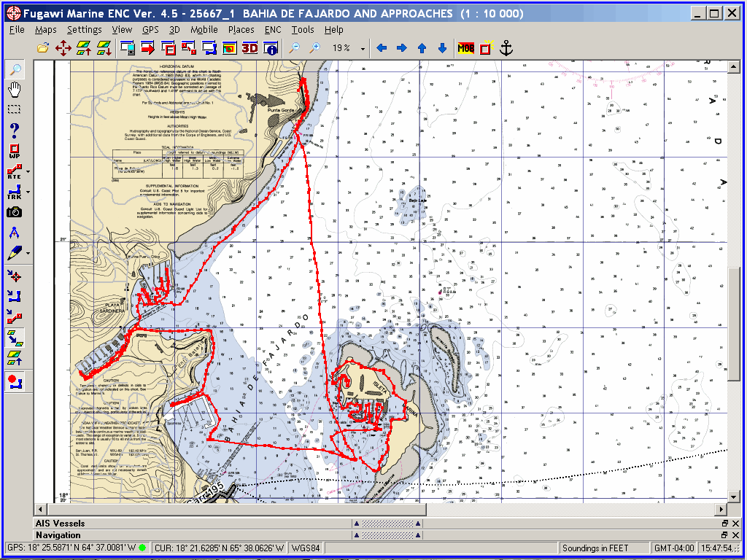Click the anchor icon
The height and width of the screenshot is (560, 747).
click(506, 47)
